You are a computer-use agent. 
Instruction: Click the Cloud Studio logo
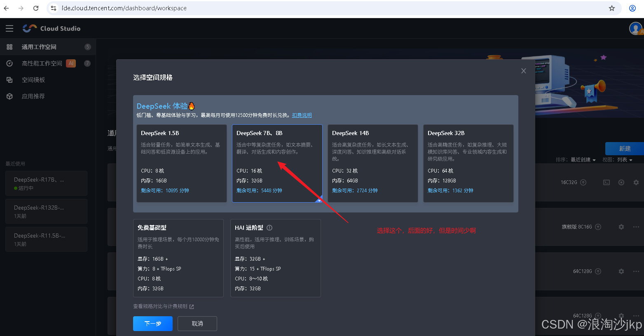click(x=52, y=28)
